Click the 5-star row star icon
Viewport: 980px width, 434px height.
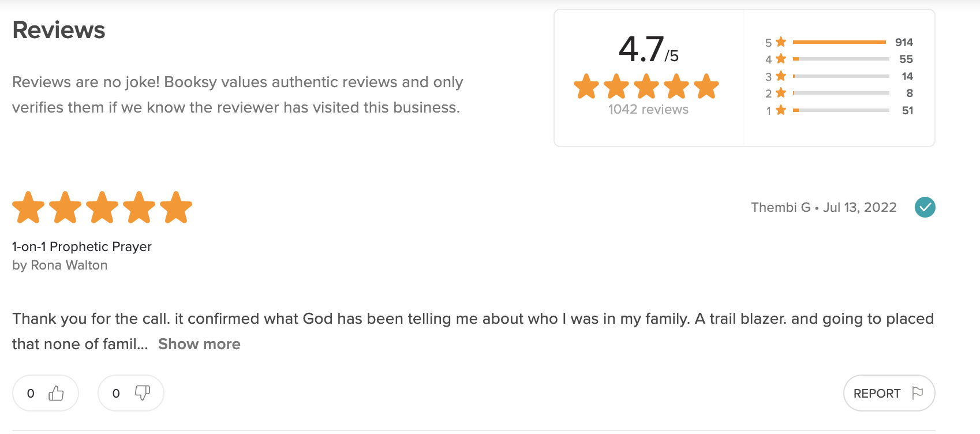point(781,42)
